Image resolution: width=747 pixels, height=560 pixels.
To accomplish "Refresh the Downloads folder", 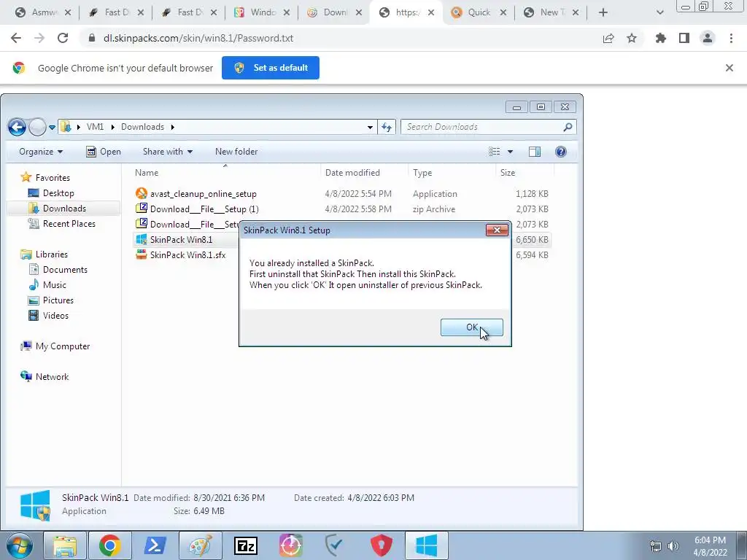I will (387, 127).
